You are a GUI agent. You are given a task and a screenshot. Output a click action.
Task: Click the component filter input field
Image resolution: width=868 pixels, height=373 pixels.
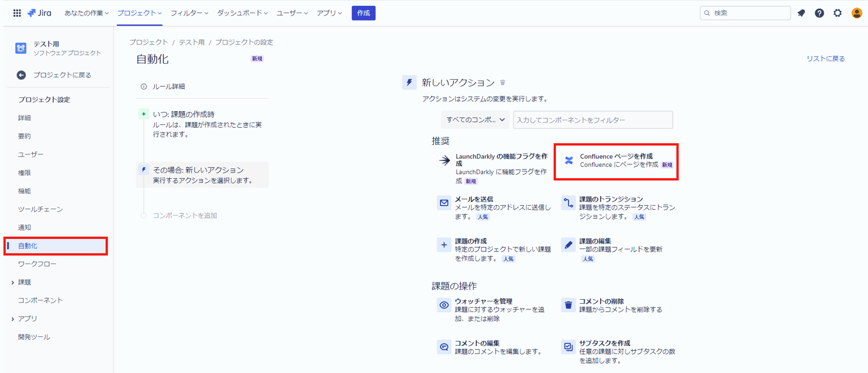pos(593,120)
